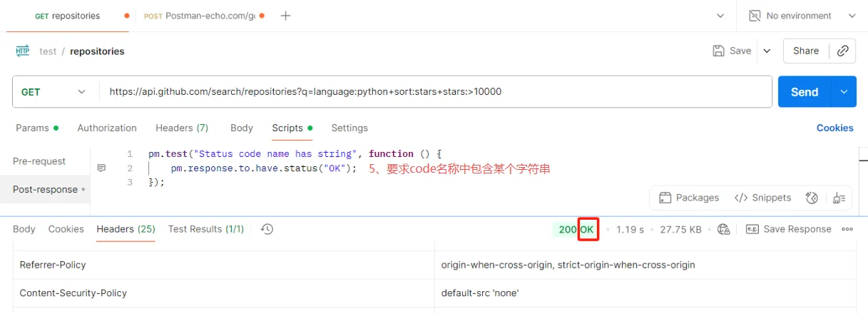The image size is (868, 314).
Task: Open the Test Results (1/1) tab
Action: coord(206,229)
